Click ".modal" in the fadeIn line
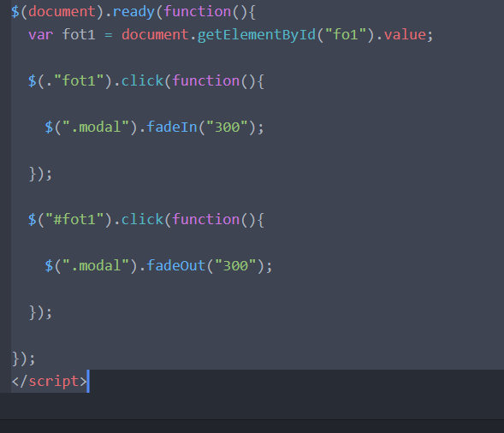Image resolution: width=504 pixels, height=433 pixels. (96, 127)
